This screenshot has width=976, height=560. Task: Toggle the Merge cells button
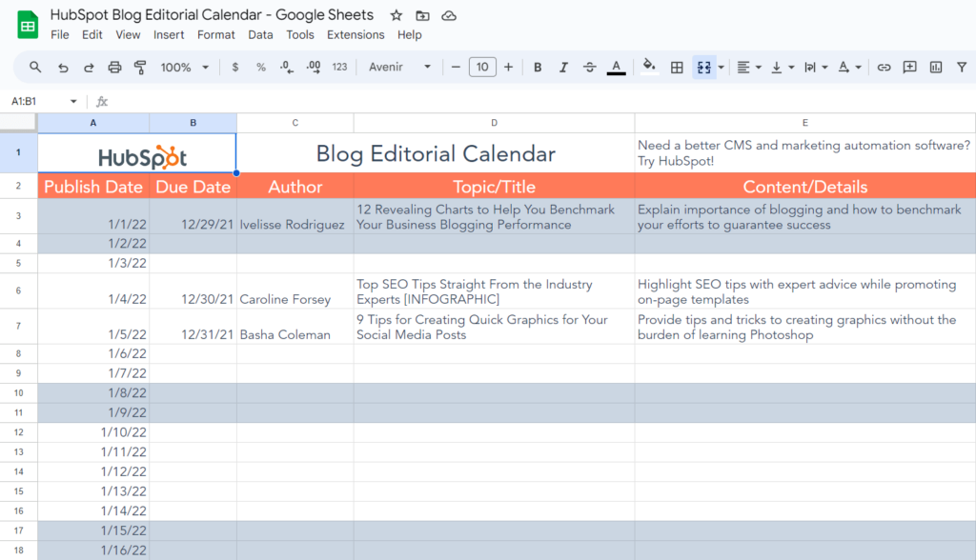click(x=704, y=68)
